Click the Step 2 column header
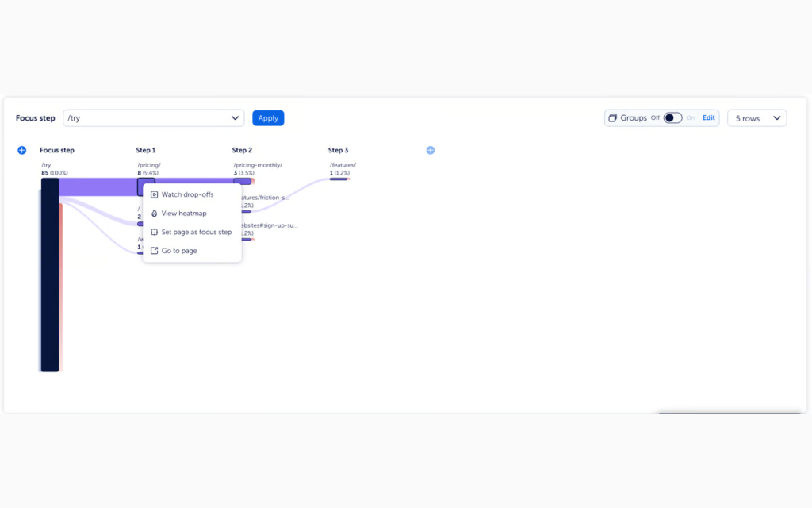Viewport: 812px width, 508px height. pos(242,150)
